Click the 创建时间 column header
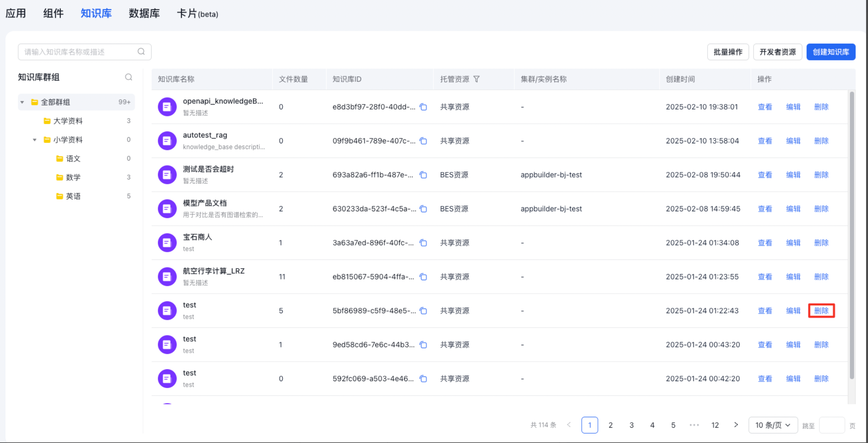Viewport: 868px width, 443px height. point(680,79)
